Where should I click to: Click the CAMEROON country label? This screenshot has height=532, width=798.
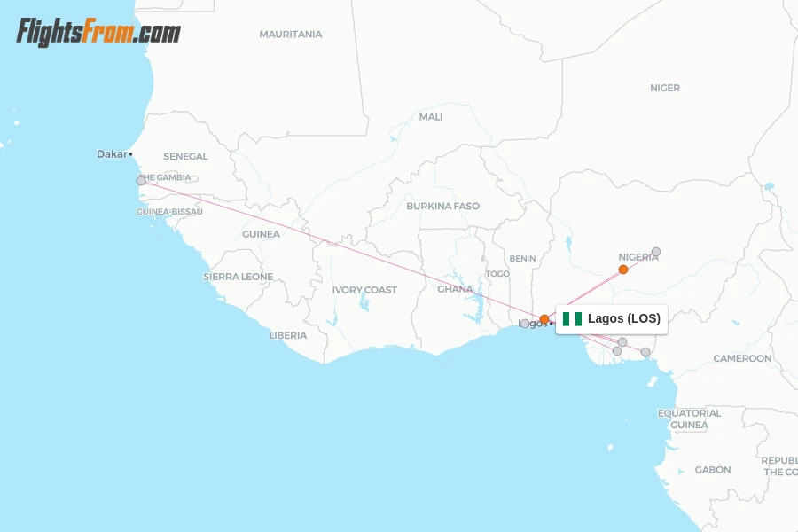[x=742, y=358]
